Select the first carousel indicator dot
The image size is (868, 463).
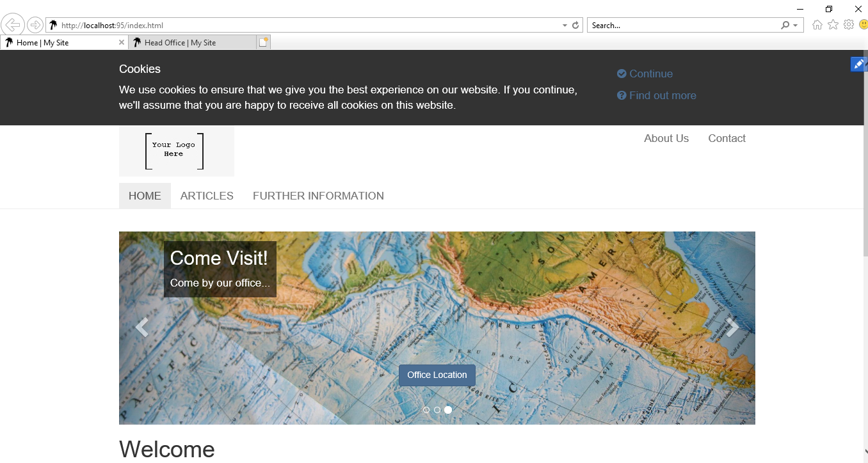click(x=426, y=410)
